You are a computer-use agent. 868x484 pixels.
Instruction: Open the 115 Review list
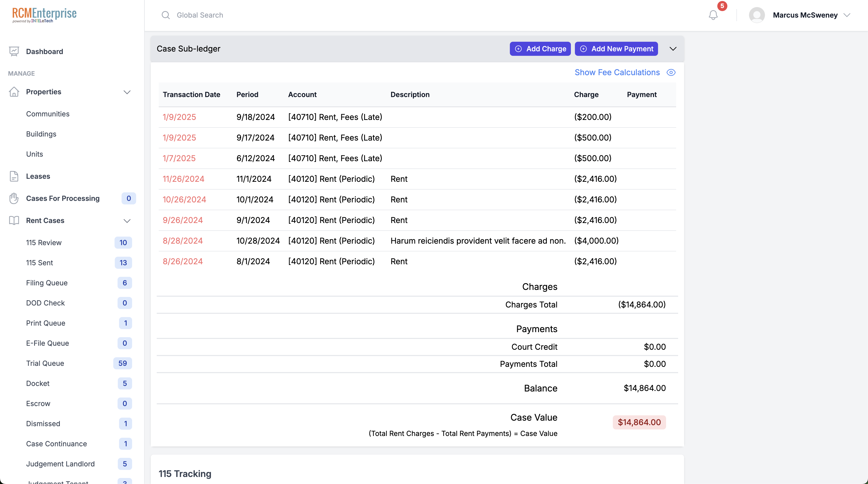pos(43,242)
